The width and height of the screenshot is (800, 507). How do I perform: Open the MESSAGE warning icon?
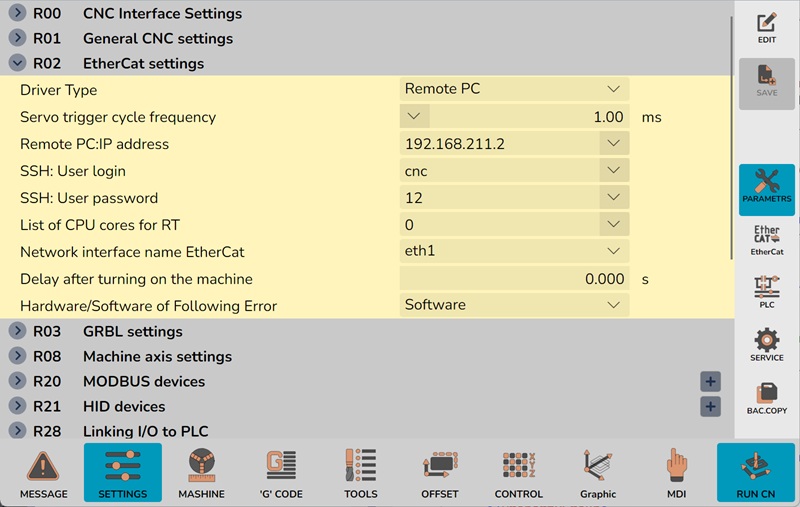coord(43,472)
